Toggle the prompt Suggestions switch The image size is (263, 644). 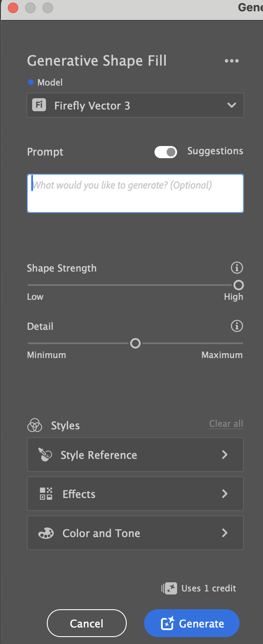166,152
